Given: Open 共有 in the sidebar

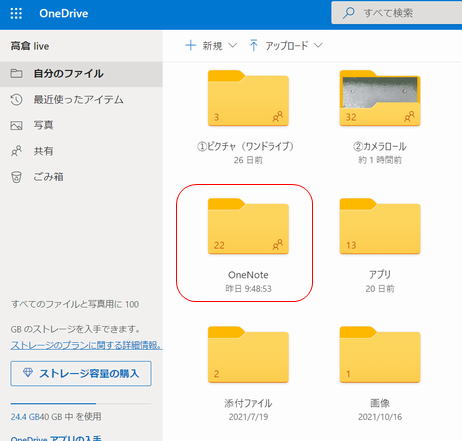Looking at the screenshot, I should pyautogui.click(x=43, y=151).
